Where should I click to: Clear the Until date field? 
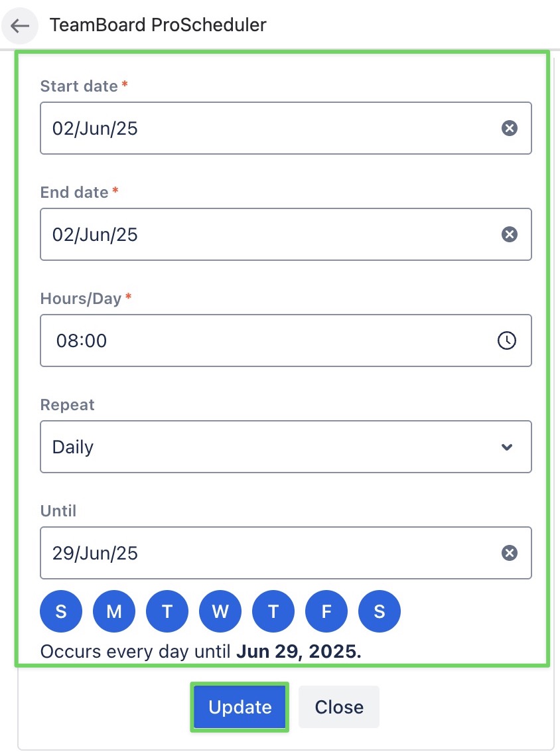[x=510, y=552]
